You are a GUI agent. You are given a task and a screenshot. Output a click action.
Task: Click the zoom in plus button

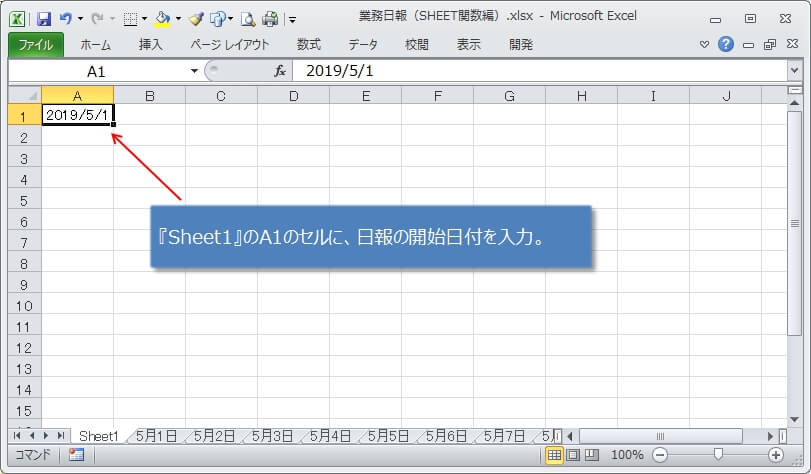(776, 455)
